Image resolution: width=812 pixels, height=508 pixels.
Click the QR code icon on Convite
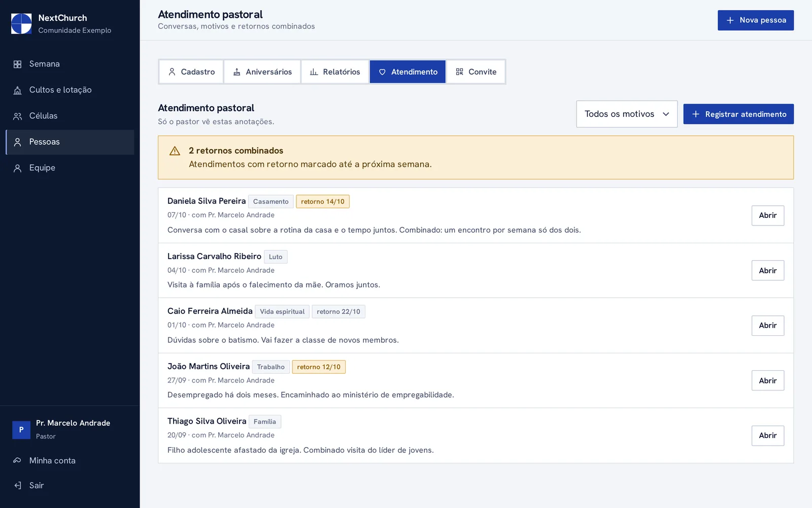459,72
